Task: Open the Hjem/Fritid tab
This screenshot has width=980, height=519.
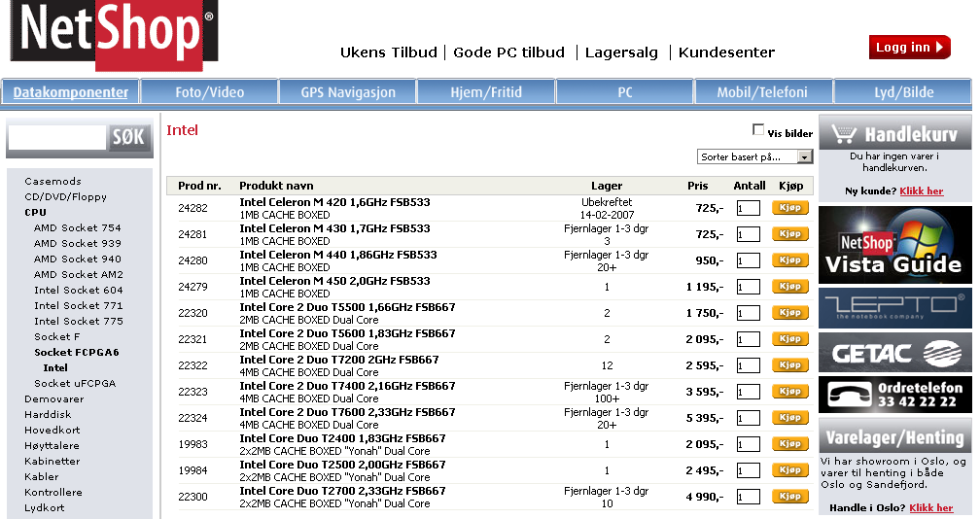Action: (x=486, y=92)
